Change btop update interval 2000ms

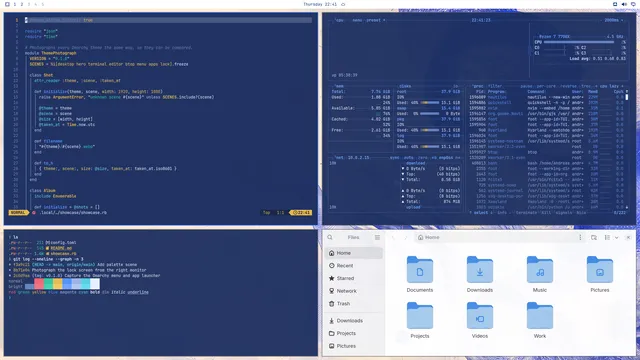611,20
